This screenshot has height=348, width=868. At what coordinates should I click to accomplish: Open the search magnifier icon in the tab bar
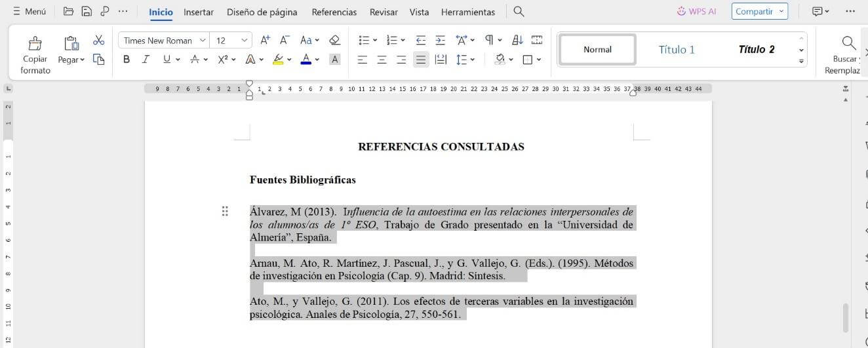click(x=519, y=11)
